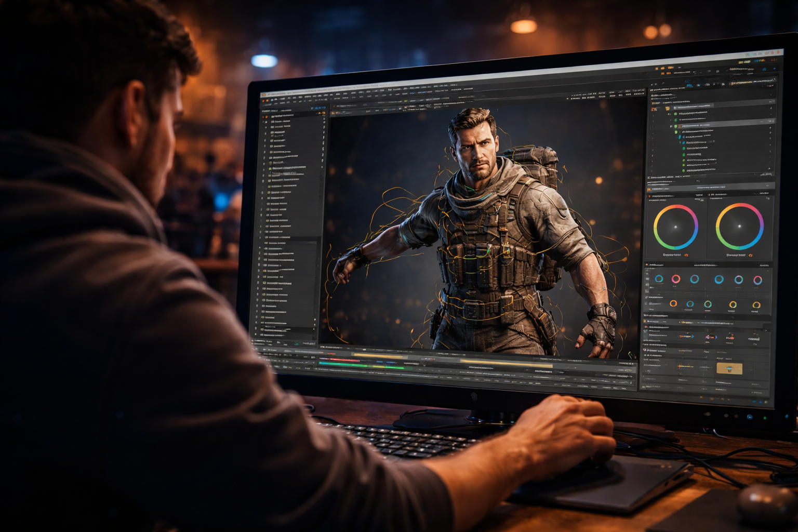This screenshot has height=532, width=798.
Task: Toggle the last green layer indicator in right tree
Action: 684,170
